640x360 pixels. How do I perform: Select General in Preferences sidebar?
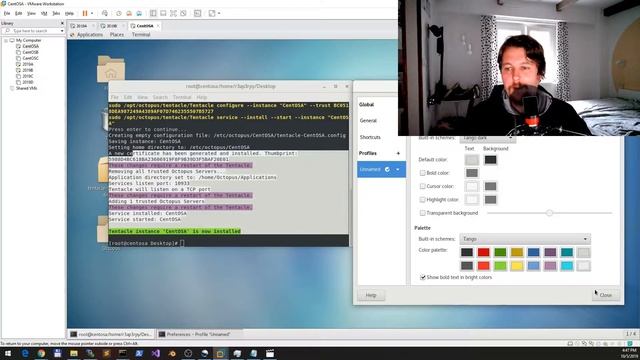coord(368,121)
